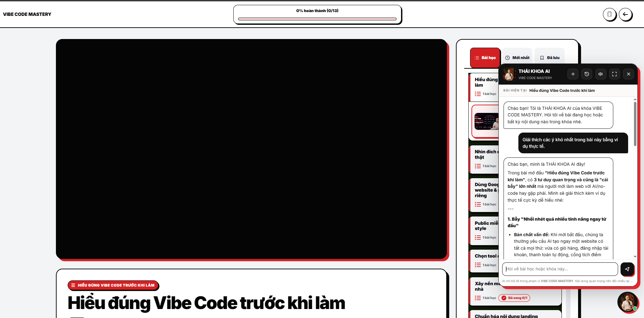This screenshot has width=644, height=318.
Task: Expand the AI chat to fullscreen
Action: click(x=614, y=74)
